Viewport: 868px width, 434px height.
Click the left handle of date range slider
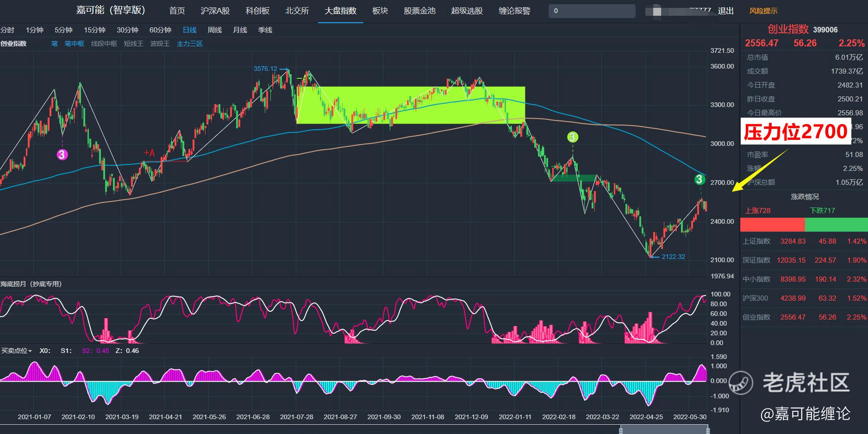(621, 430)
